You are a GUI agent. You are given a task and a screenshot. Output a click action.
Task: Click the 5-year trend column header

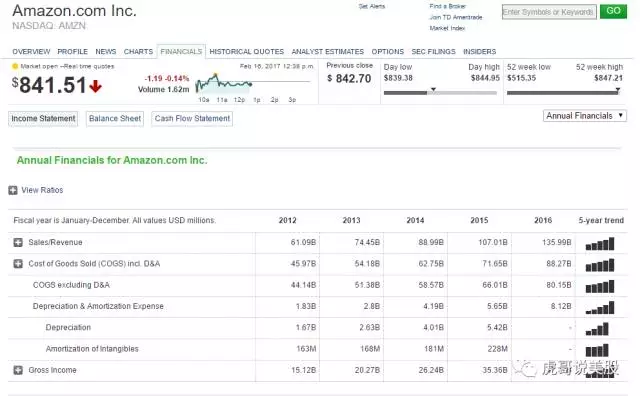601,220
